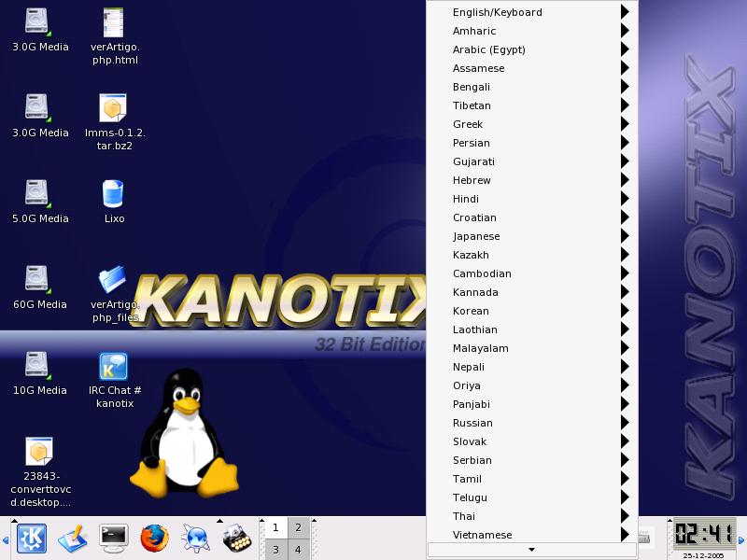
Task: Click applet handle arrow above K menu
Action: (x=14, y=521)
